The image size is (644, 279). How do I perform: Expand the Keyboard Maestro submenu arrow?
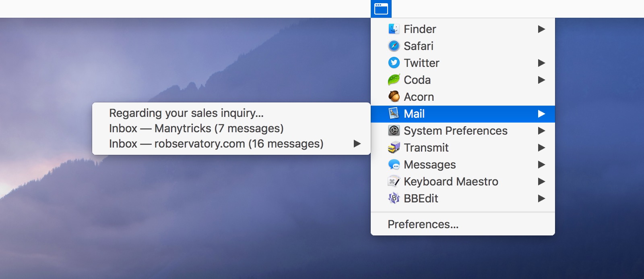(541, 181)
